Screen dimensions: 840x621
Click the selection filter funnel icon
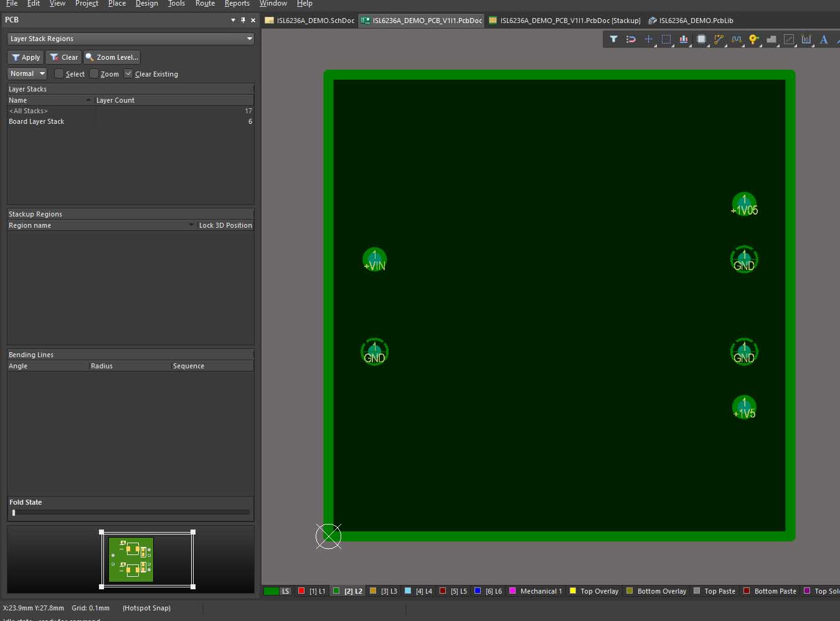[613, 39]
